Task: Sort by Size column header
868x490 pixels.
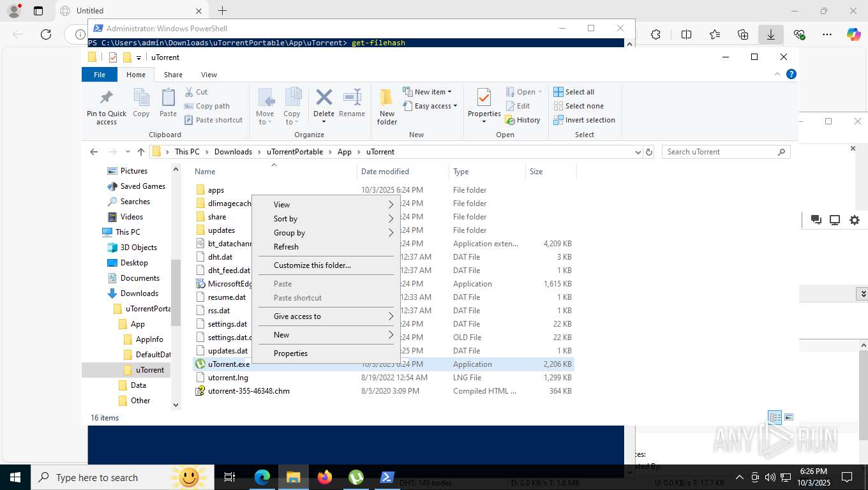Action: coord(551,172)
